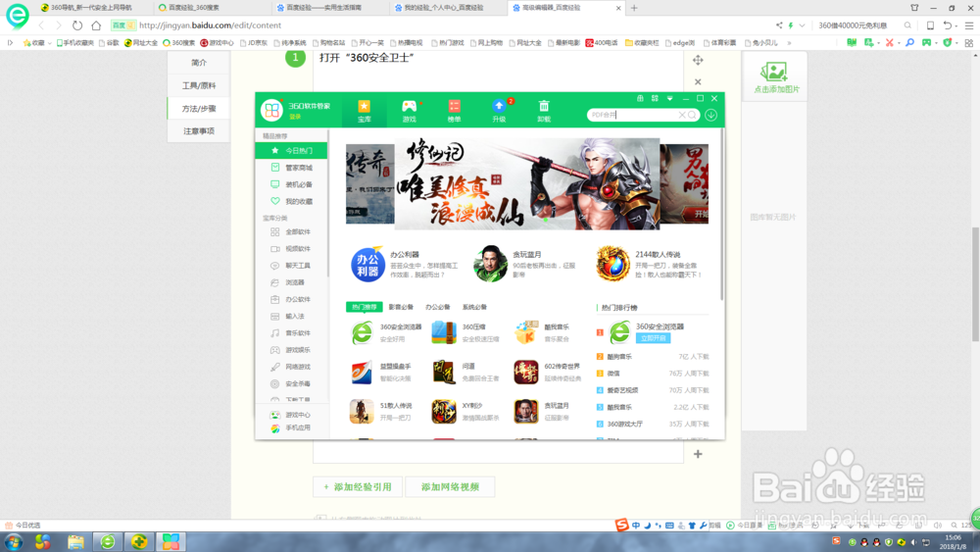Switch to the 热门推荐 tab

364,307
